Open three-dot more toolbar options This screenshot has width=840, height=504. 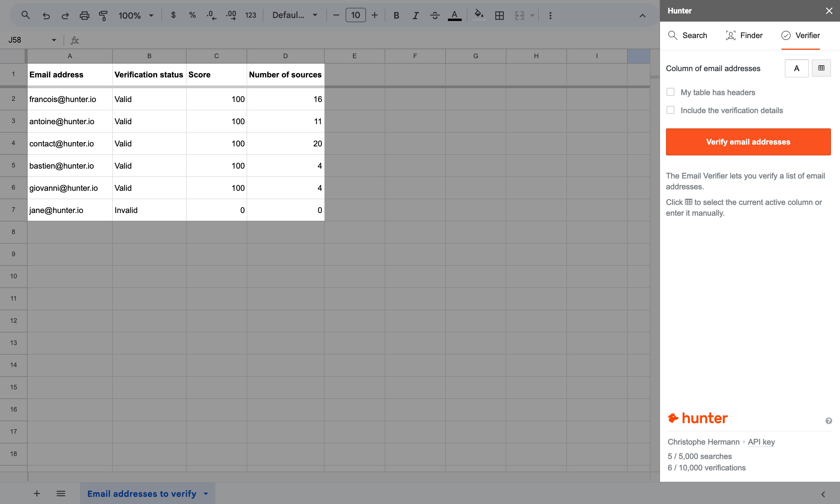[x=550, y=15]
